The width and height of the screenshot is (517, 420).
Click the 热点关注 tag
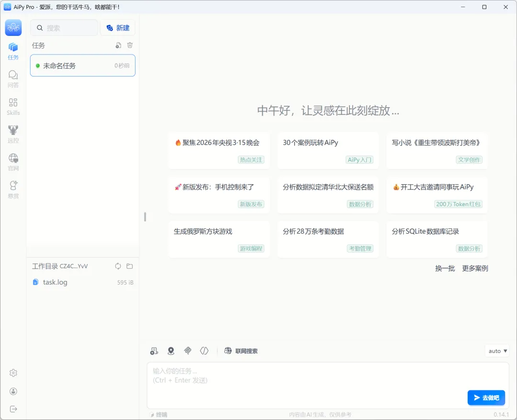[251, 160]
